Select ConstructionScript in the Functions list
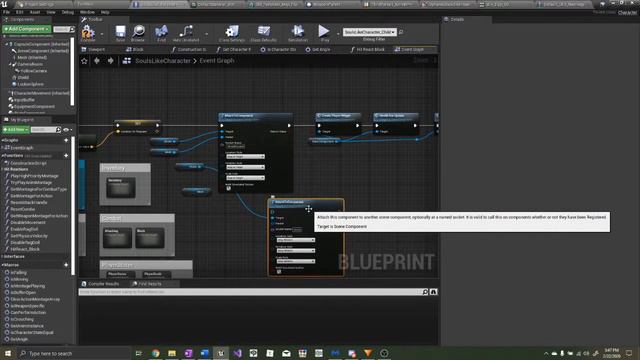Image resolution: width=640 pixels, height=360 pixels. click(x=28, y=163)
